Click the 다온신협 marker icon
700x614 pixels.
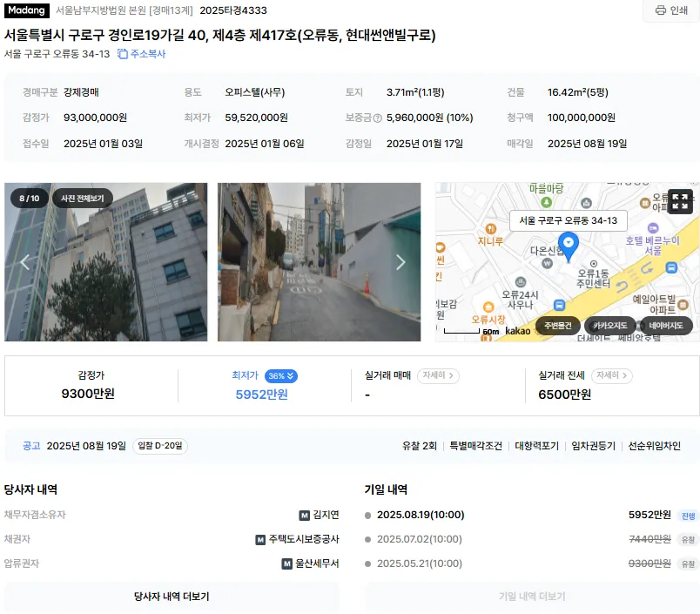(x=547, y=264)
